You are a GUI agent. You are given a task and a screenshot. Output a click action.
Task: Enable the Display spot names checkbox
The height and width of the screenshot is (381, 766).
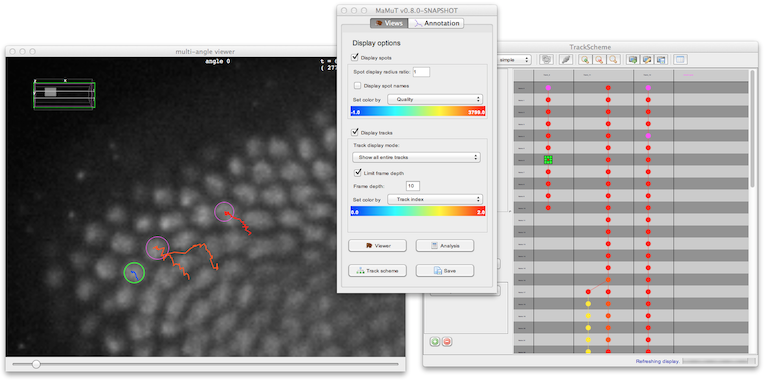point(358,85)
